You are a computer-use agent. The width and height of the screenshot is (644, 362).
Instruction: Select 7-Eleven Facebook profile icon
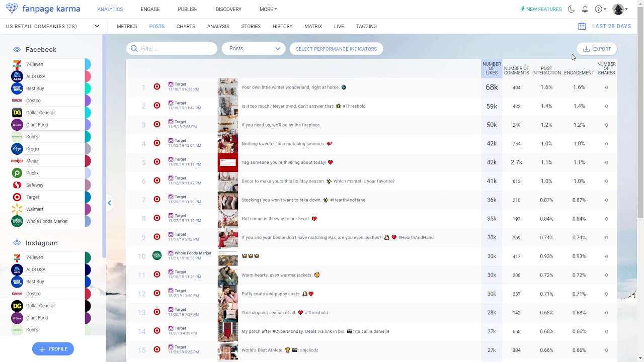tap(17, 64)
